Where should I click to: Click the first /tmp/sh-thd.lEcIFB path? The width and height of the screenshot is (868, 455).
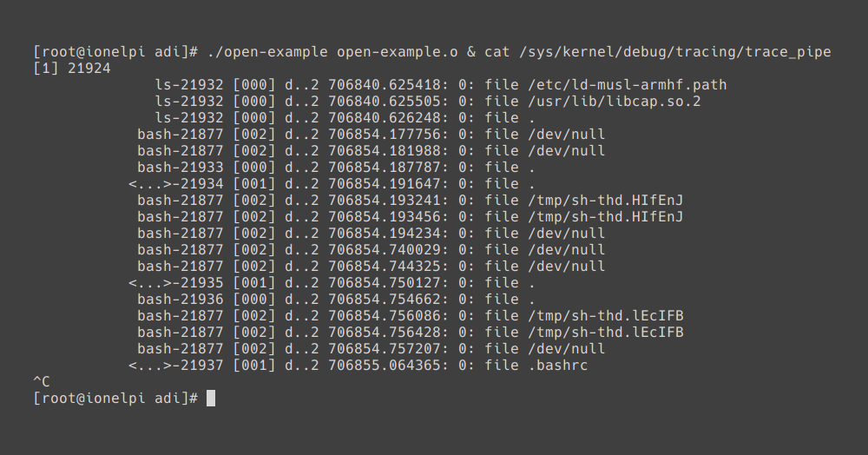pyautogui.click(x=606, y=316)
